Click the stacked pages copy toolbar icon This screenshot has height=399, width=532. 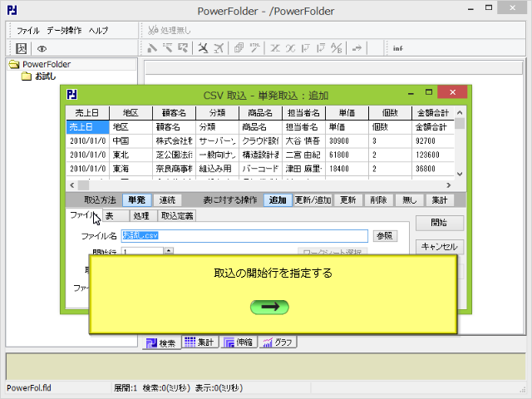[x=239, y=48]
